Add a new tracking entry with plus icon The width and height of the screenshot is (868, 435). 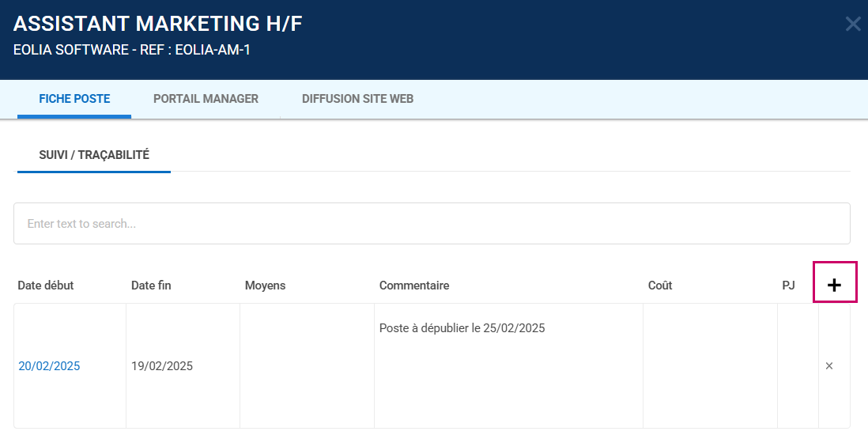(x=834, y=285)
